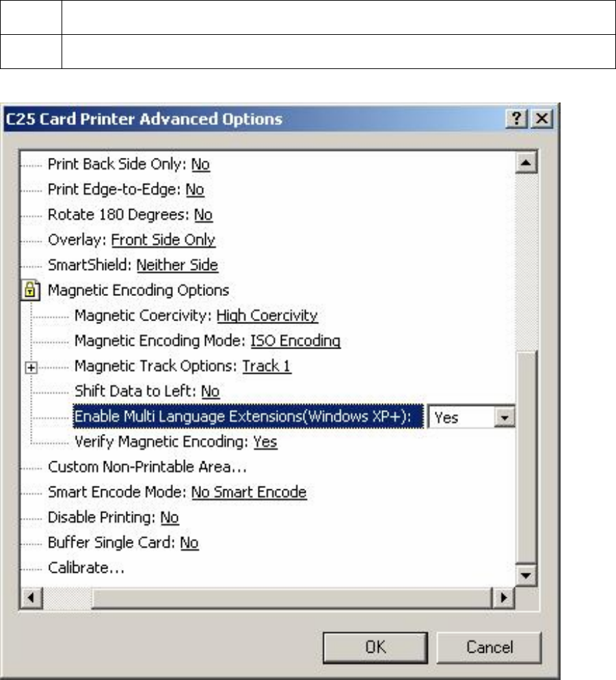Click the High Coercivity value
Image resolution: width=616 pixels, height=680 pixels.
pos(267,315)
